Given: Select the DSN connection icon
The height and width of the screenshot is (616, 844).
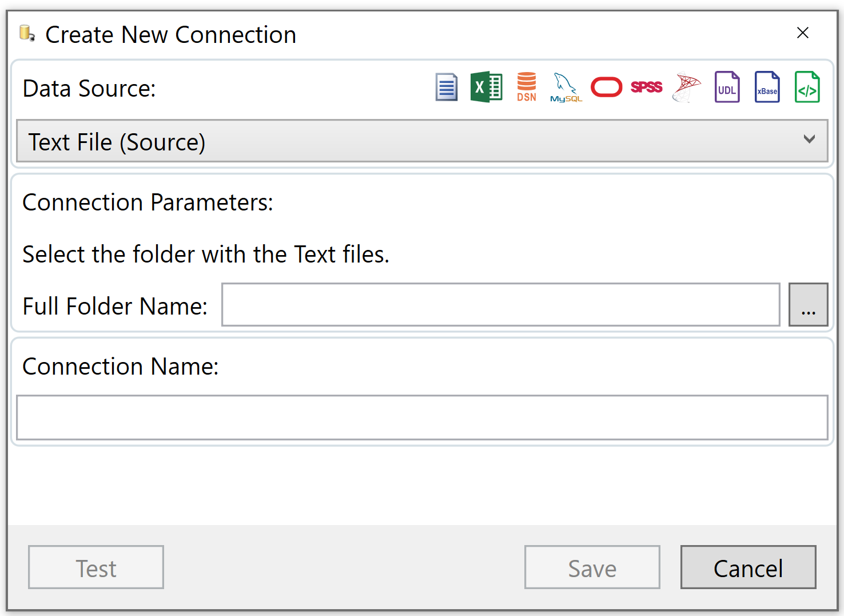Looking at the screenshot, I should click(x=526, y=87).
